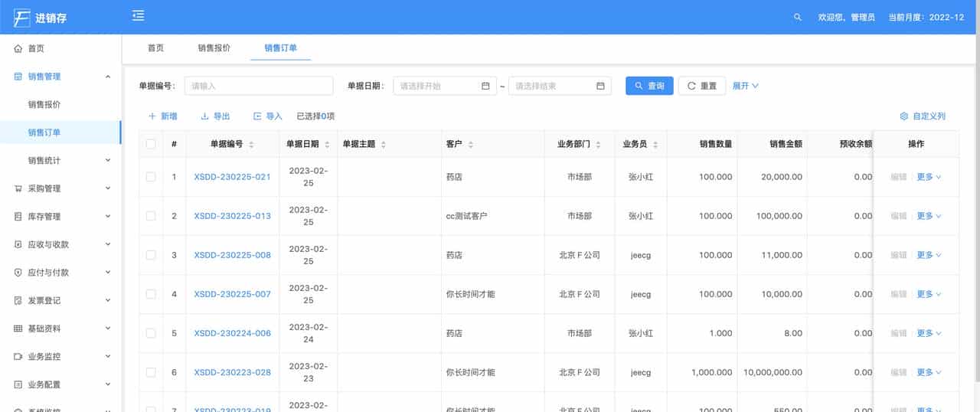This screenshot has height=412, width=980.
Task: Click the 导出 export button
Action: tap(215, 116)
